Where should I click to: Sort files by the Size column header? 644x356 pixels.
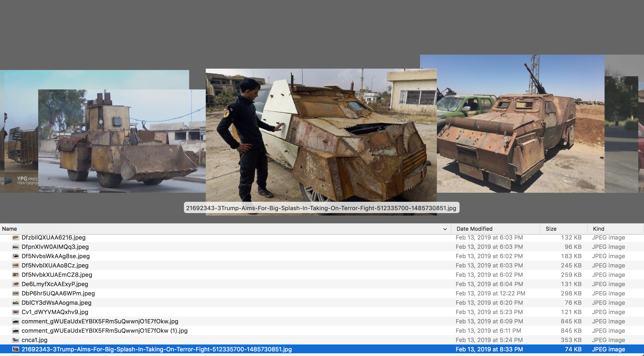click(x=551, y=229)
